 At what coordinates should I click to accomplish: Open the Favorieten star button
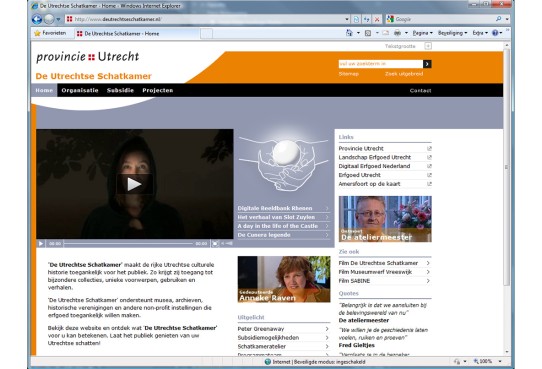(x=50, y=33)
